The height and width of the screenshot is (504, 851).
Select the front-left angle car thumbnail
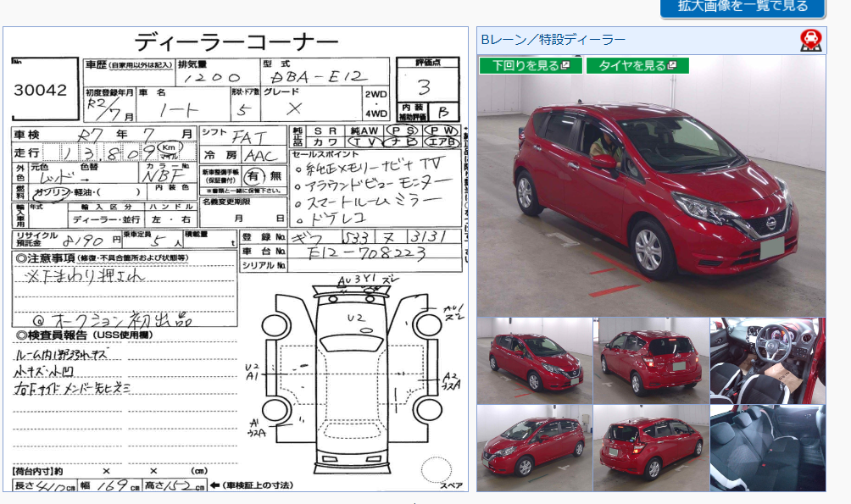tap(534, 447)
